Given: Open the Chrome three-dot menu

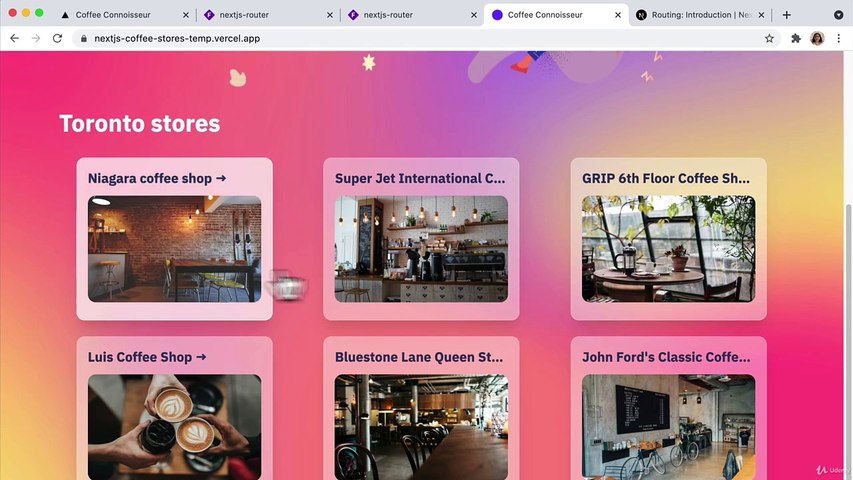Looking at the screenshot, I should (838, 39).
